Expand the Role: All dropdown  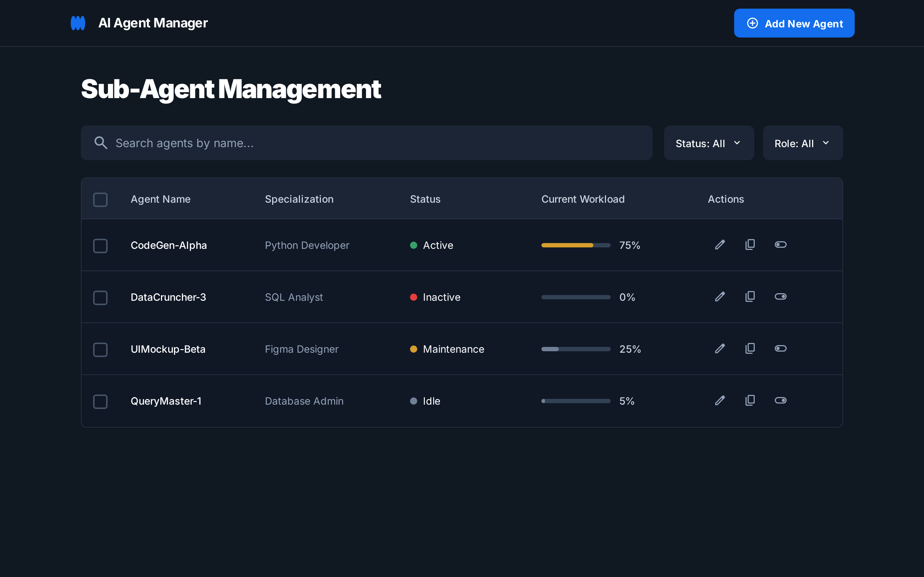[x=802, y=143]
